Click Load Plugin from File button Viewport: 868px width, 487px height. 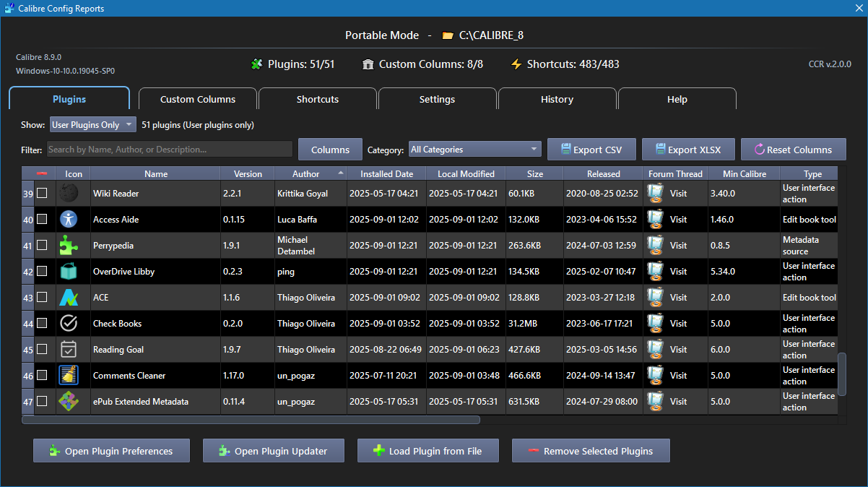tap(428, 451)
